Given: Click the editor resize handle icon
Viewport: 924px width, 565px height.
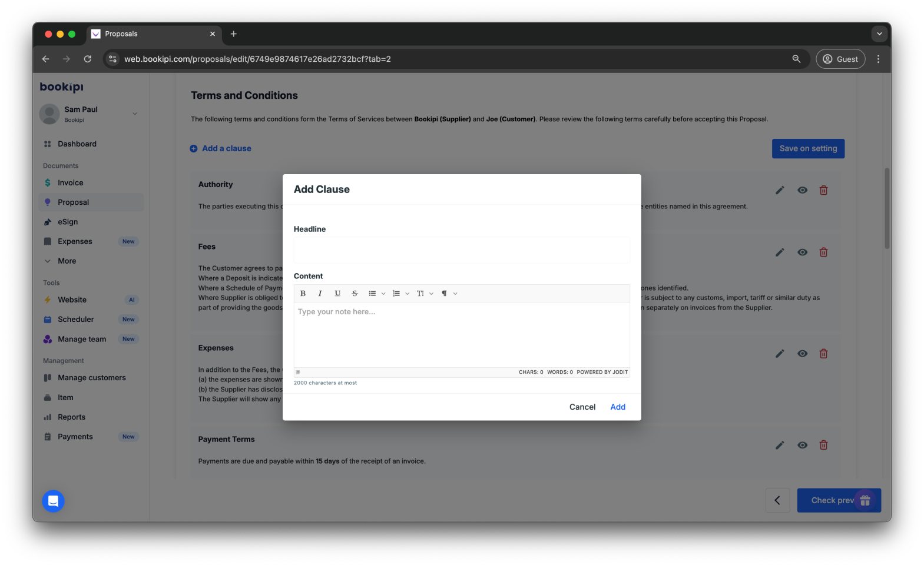Looking at the screenshot, I should [298, 373].
